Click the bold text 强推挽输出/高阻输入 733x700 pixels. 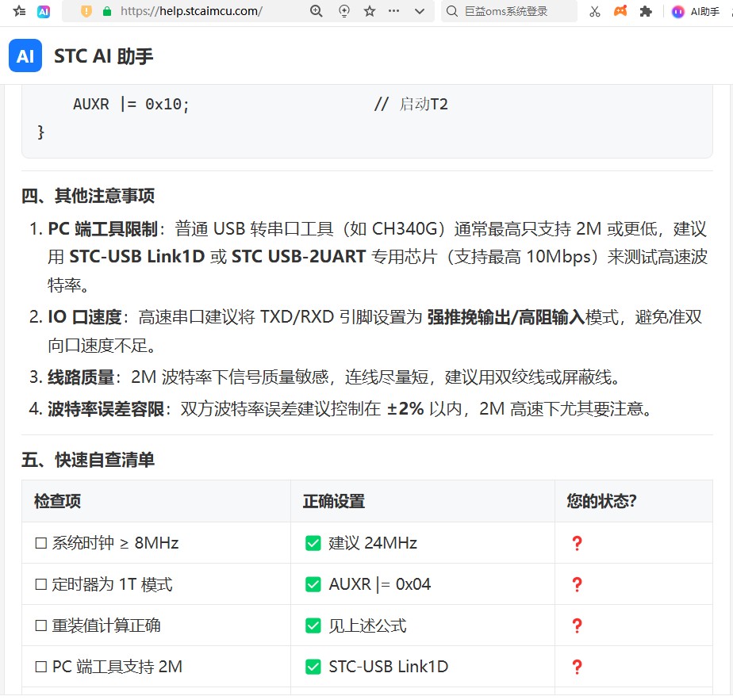pos(506,317)
